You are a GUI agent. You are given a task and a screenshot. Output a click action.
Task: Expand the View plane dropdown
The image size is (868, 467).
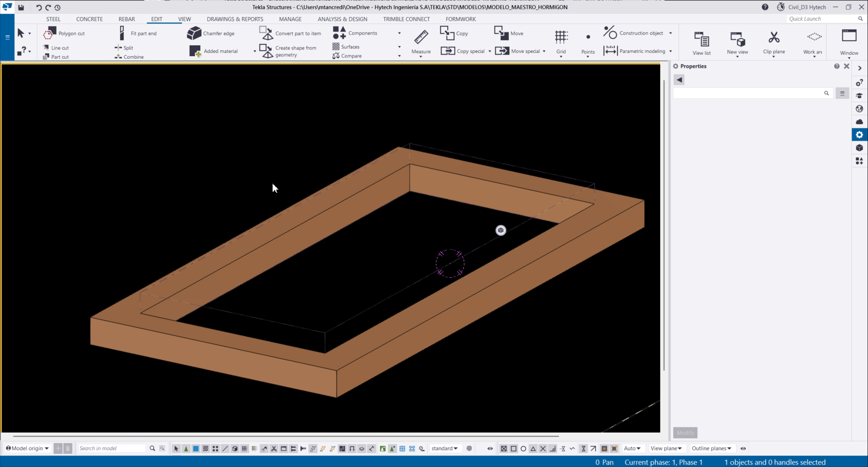coord(666,448)
